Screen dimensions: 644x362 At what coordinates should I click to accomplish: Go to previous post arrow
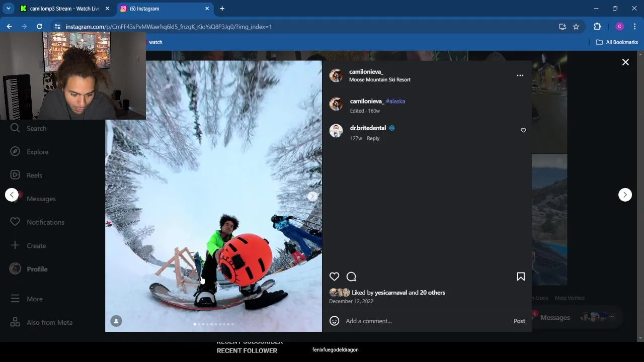(x=12, y=195)
